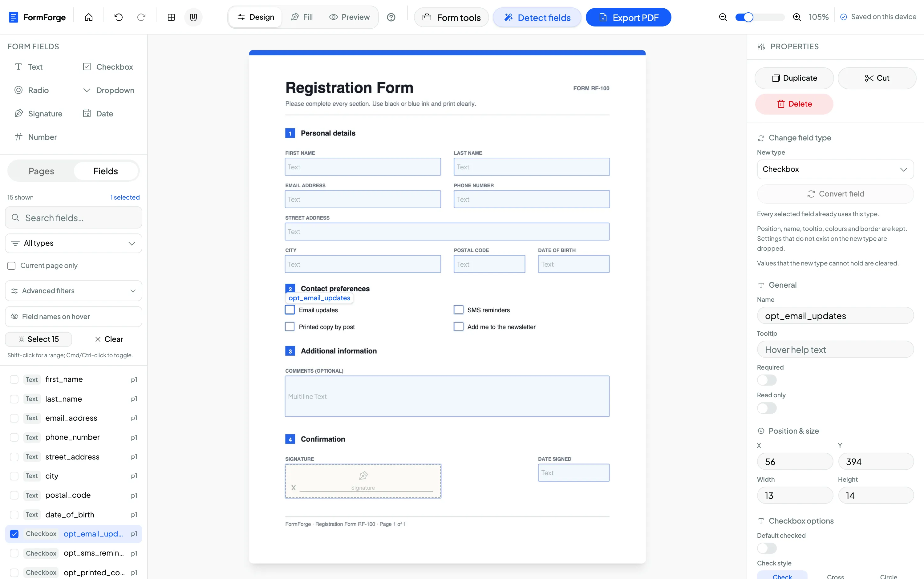
Task: Open the Fields tab
Action: tap(106, 171)
